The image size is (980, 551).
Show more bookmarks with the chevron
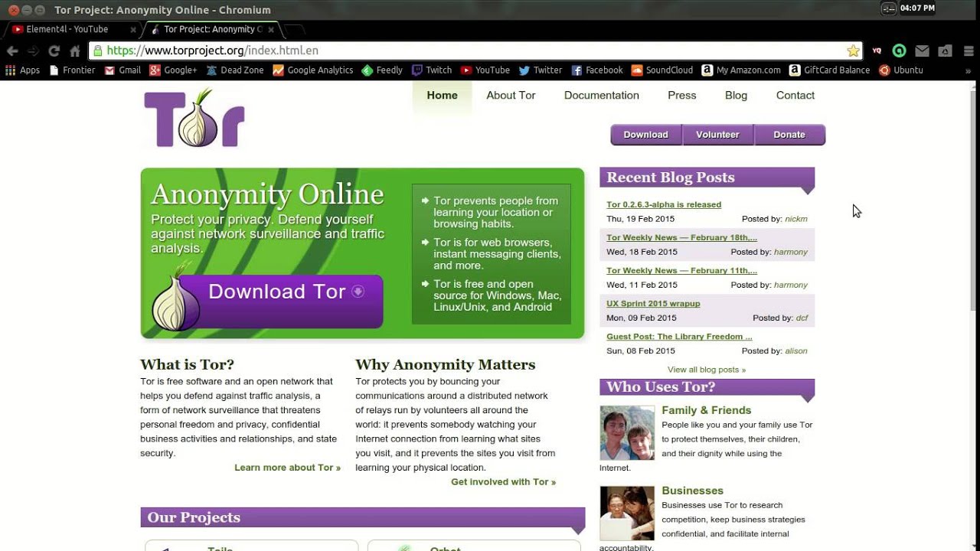click(968, 70)
